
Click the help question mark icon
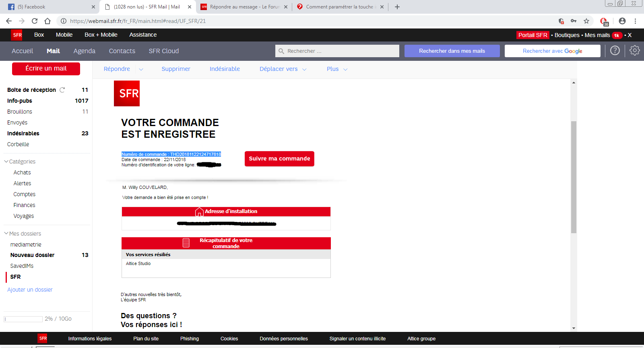tap(615, 51)
